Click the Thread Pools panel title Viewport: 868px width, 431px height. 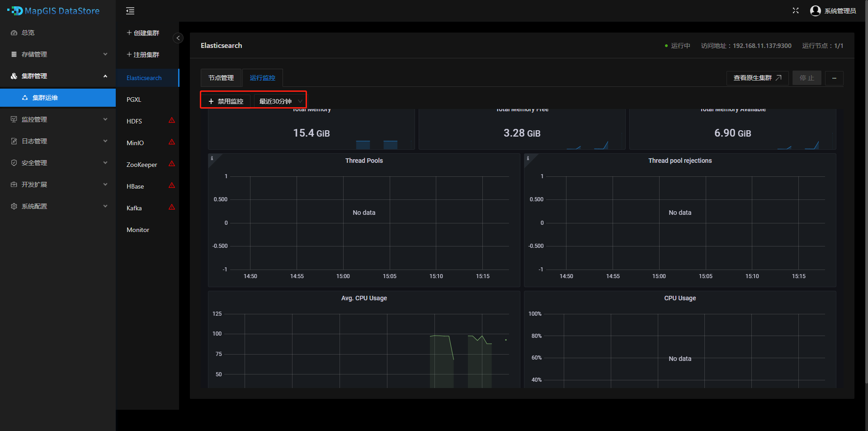click(364, 161)
